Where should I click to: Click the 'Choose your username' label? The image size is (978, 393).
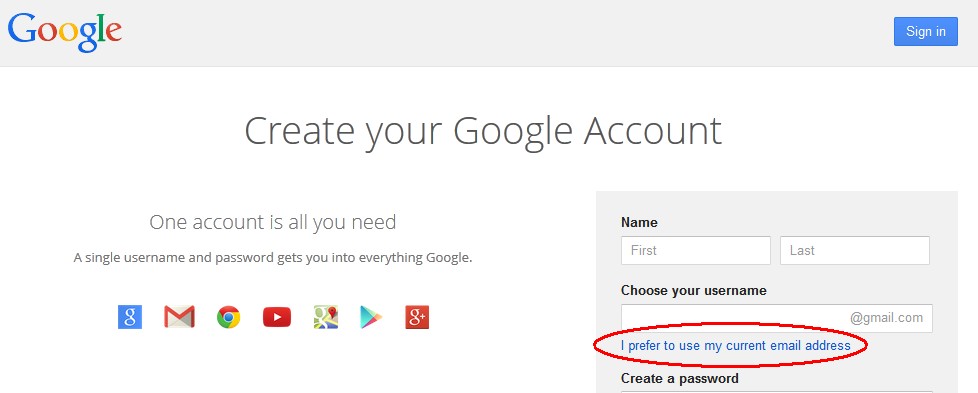tap(694, 291)
